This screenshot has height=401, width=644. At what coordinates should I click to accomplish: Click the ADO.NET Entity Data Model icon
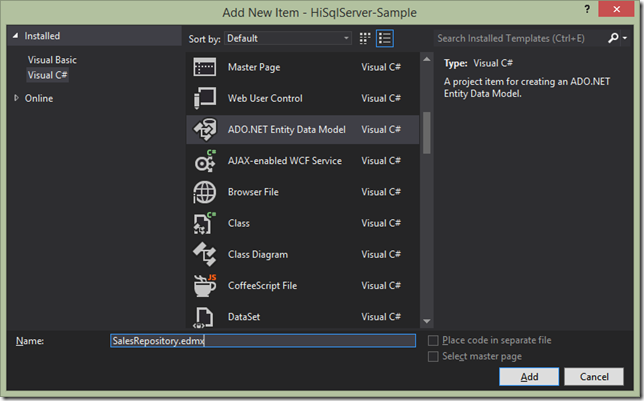(205, 129)
